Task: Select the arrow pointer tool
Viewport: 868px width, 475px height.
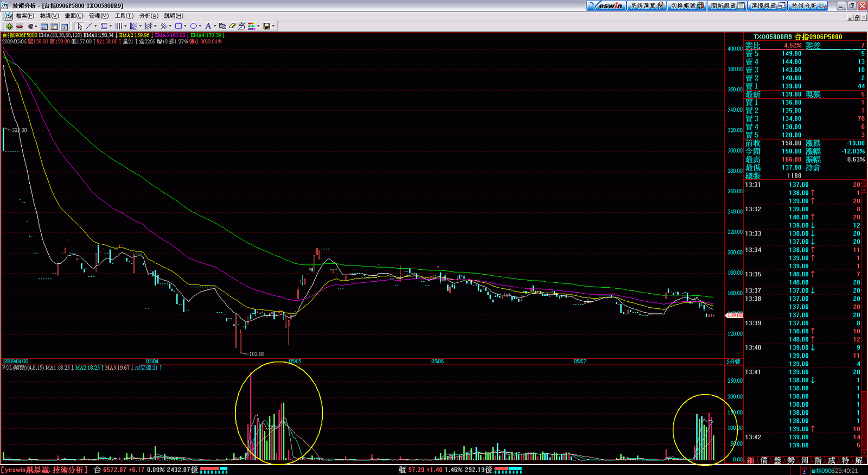Action: [80, 26]
